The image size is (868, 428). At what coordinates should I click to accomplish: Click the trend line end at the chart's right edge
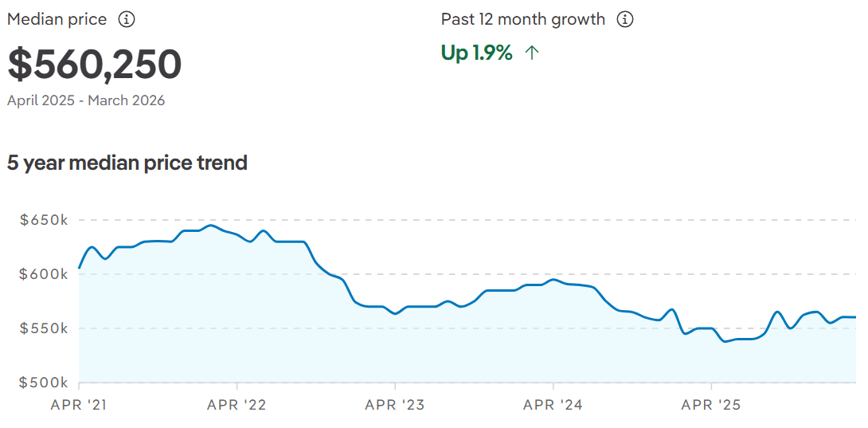tap(854, 317)
